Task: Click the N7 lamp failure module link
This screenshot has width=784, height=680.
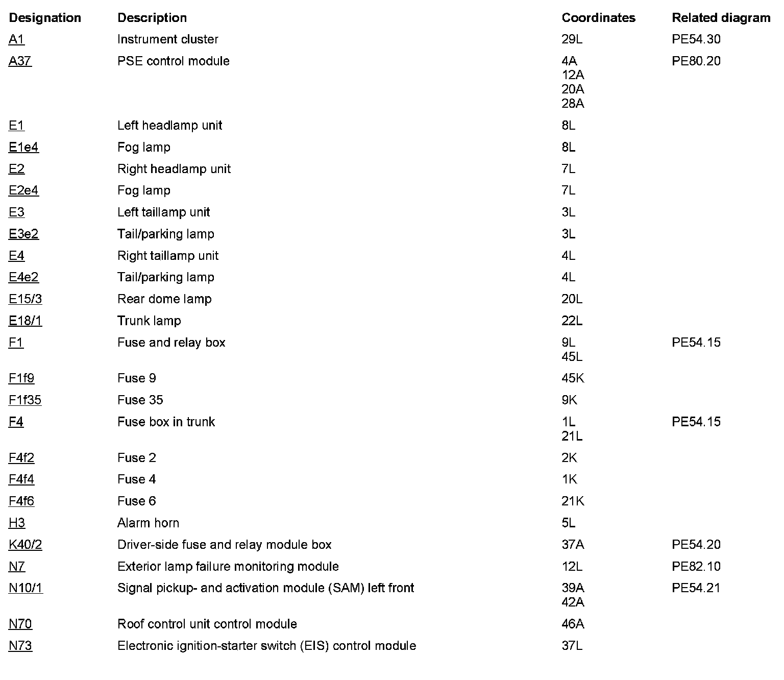Action: click(x=17, y=567)
